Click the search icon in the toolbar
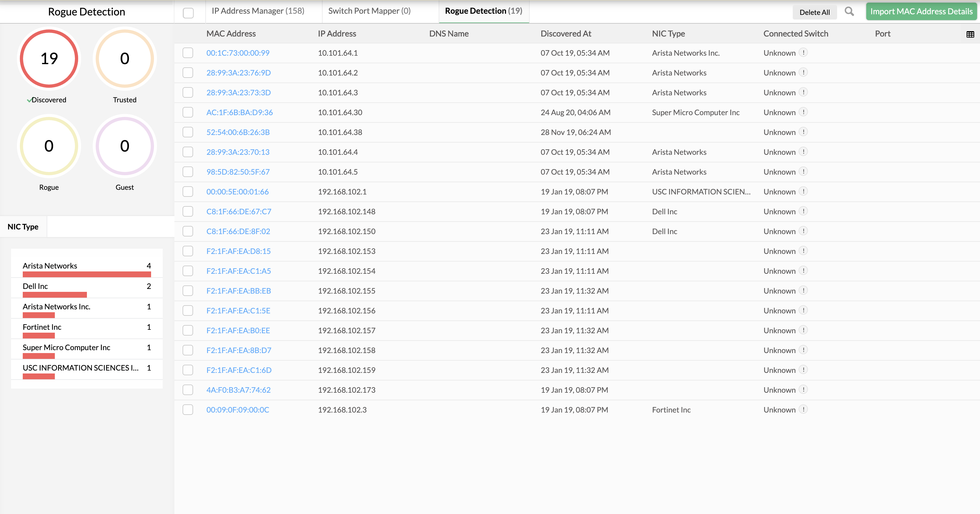The width and height of the screenshot is (980, 514). coord(849,12)
